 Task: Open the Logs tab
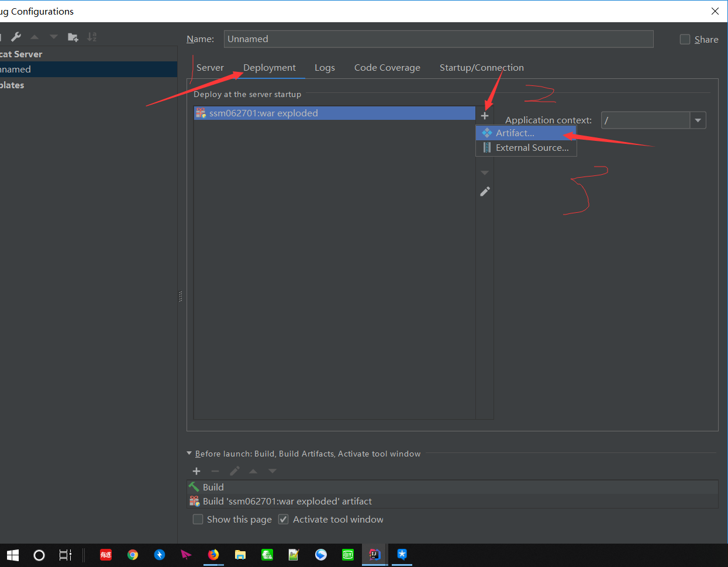click(325, 68)
